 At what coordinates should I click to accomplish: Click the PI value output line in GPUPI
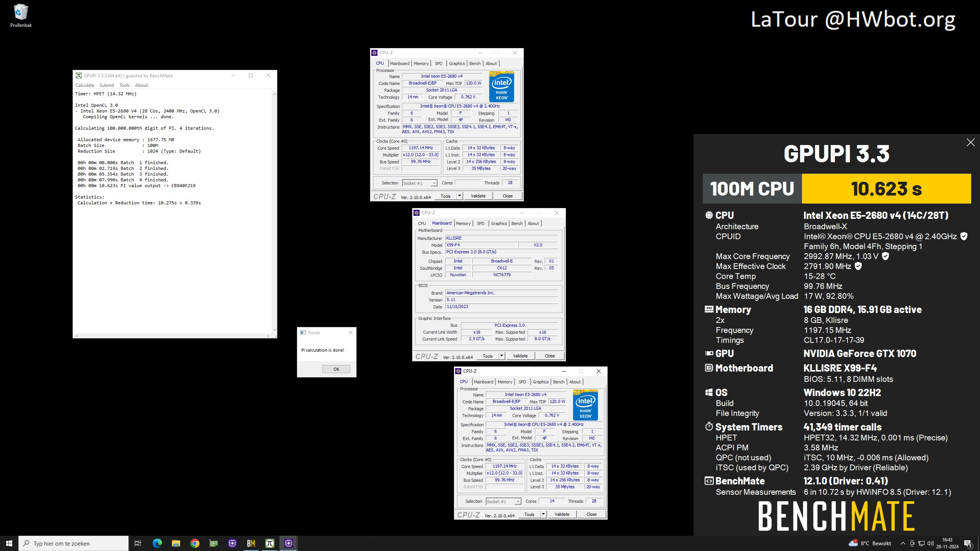pos(137,186)
